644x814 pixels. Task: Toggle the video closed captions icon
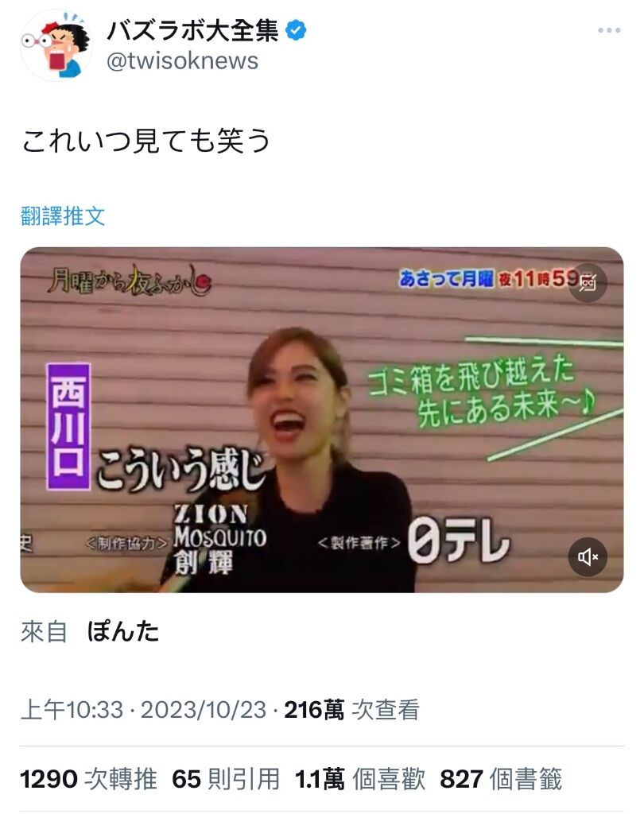588,283
